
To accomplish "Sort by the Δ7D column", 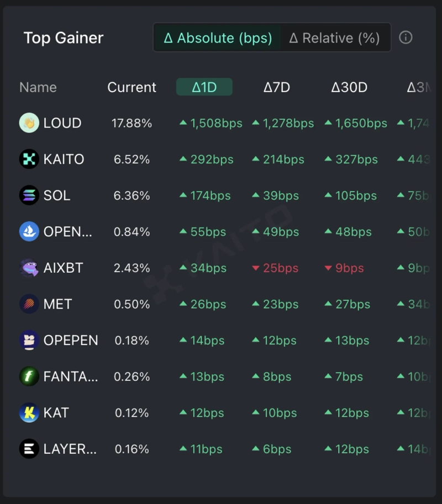I will pyautogui.click(x=277, y=87).
